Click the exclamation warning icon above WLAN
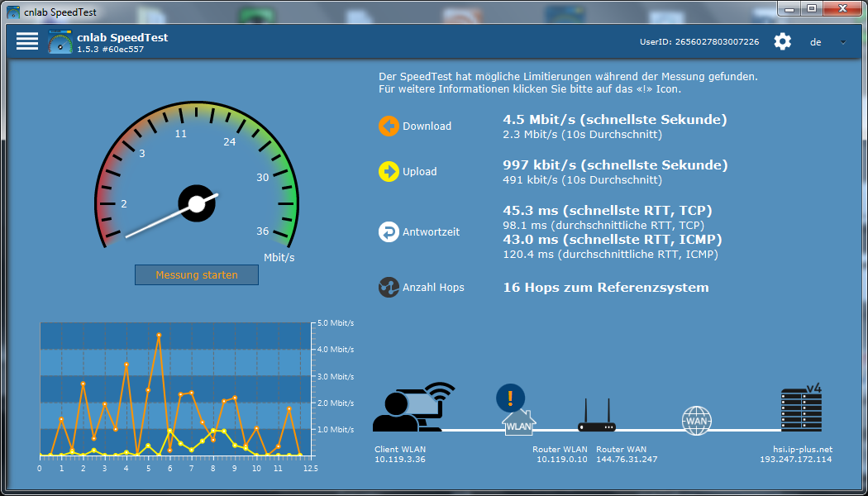This screenshot has width=868, height=496. pos(510,398)
